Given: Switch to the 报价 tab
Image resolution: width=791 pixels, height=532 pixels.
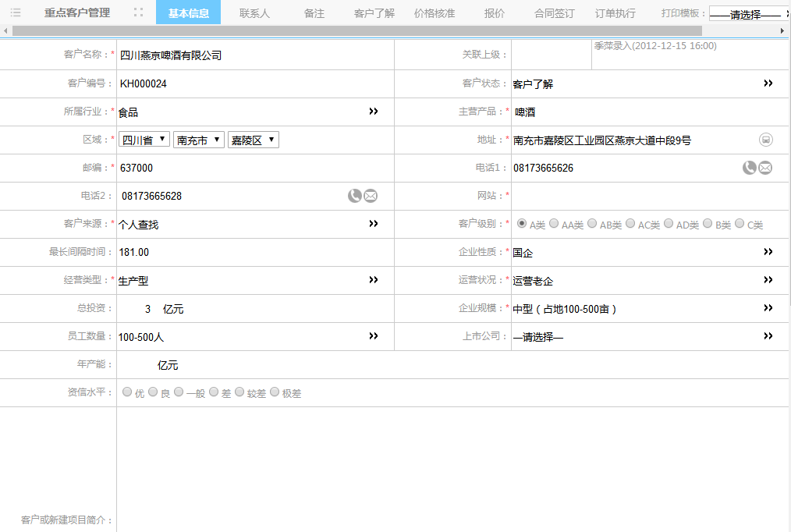Looking at the screenshot, I should pos(495,13).
